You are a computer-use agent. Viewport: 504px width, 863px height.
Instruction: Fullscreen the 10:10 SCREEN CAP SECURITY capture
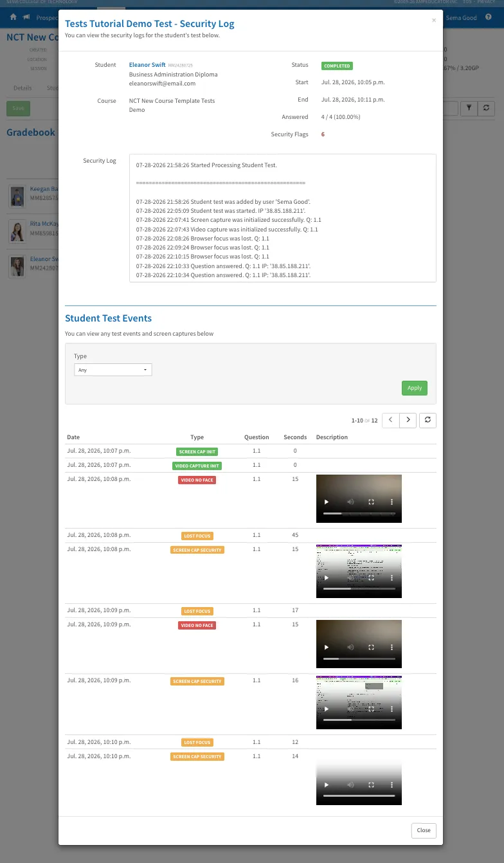pos(371,785)
